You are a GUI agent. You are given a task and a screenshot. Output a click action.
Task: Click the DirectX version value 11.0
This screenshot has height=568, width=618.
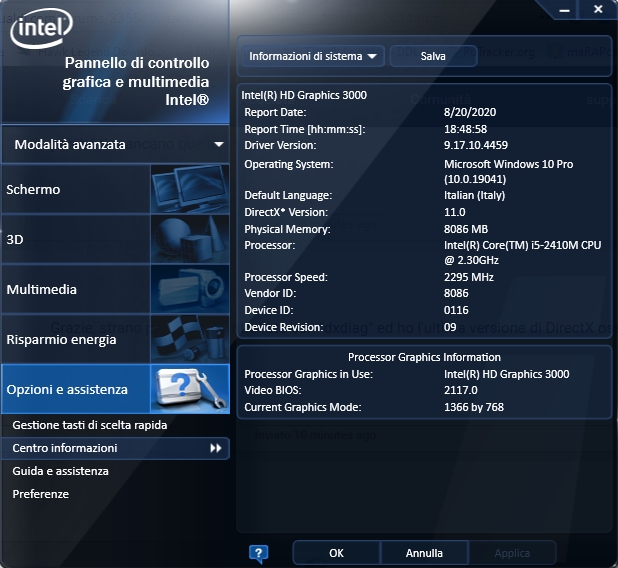click(x=454, y=212)
